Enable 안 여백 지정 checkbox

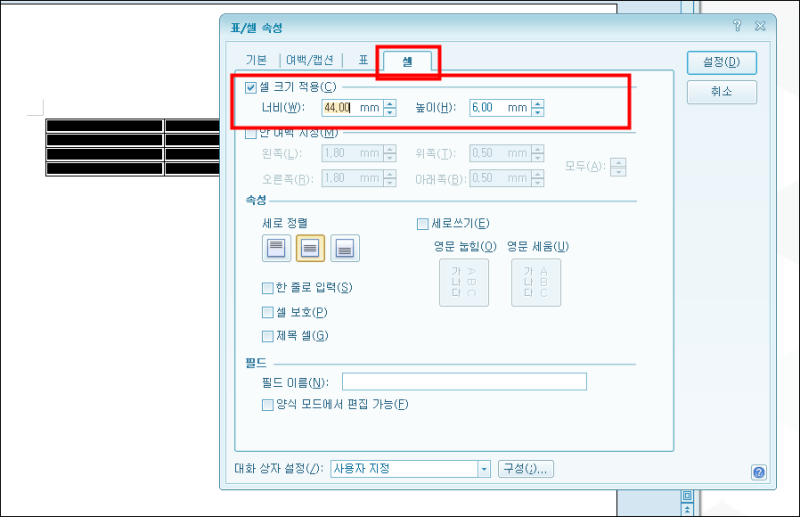tap(251, 134)
